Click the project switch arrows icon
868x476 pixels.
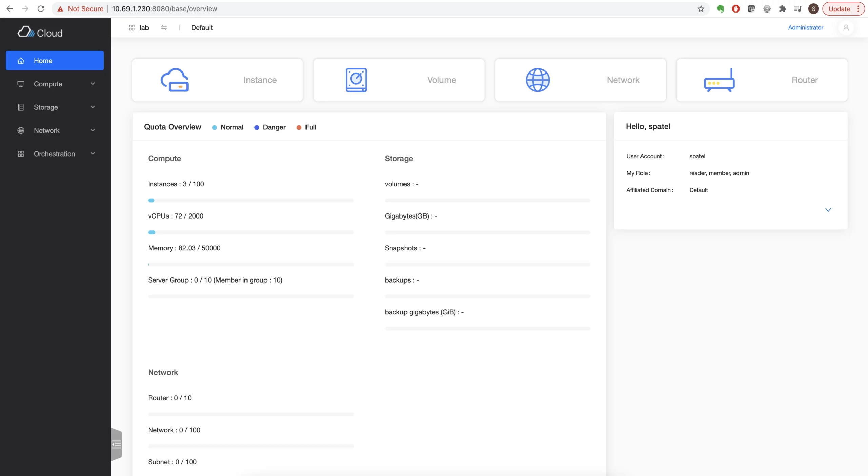coord(164,28)
